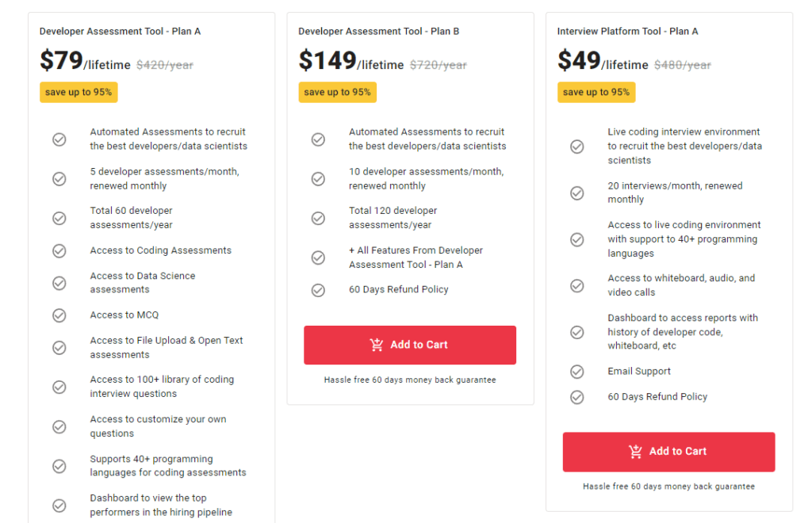Click the strikethrough $720/year price

pos(439,66)
